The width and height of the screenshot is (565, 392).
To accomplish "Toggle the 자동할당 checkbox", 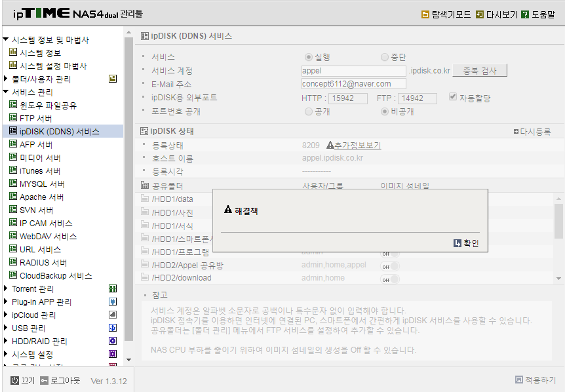I will tap(453, 96).
